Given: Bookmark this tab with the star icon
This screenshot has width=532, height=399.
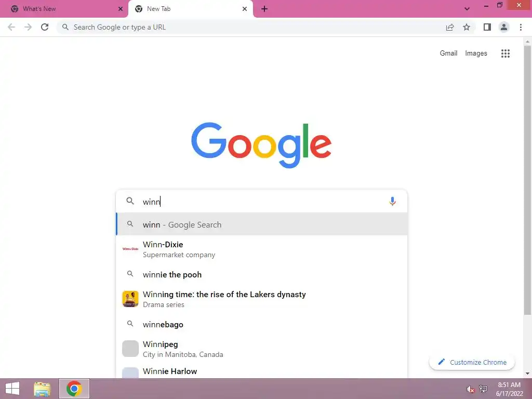Looking at the screenshot, I should (467, 27).
